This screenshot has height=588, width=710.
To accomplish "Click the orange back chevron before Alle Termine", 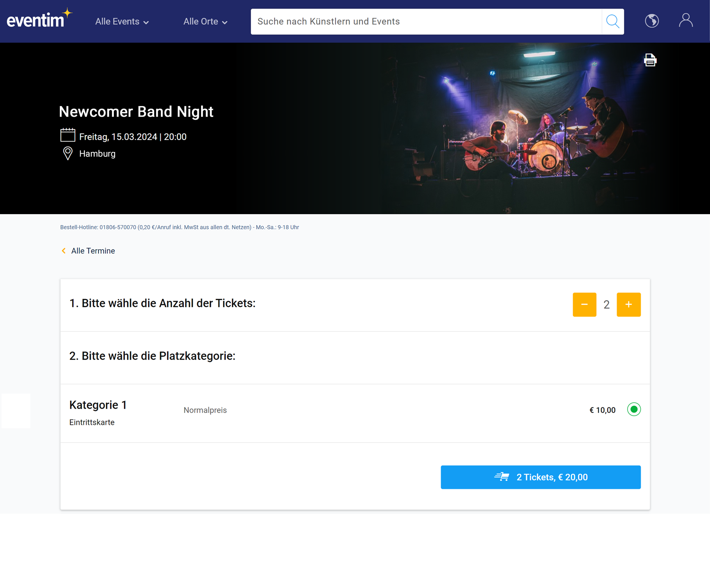I will [x=63, y=251].
